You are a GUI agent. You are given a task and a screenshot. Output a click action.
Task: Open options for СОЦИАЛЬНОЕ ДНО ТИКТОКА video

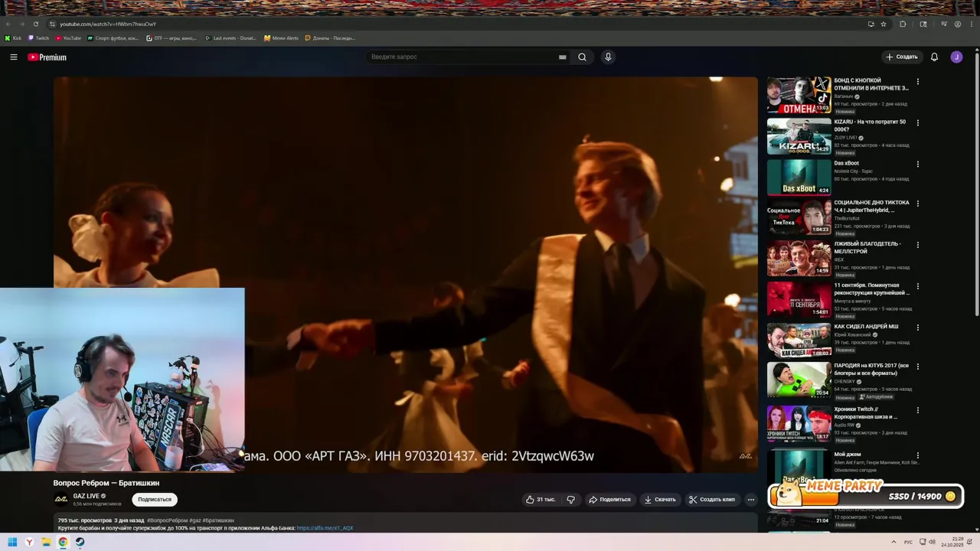[x=917, y=204]
